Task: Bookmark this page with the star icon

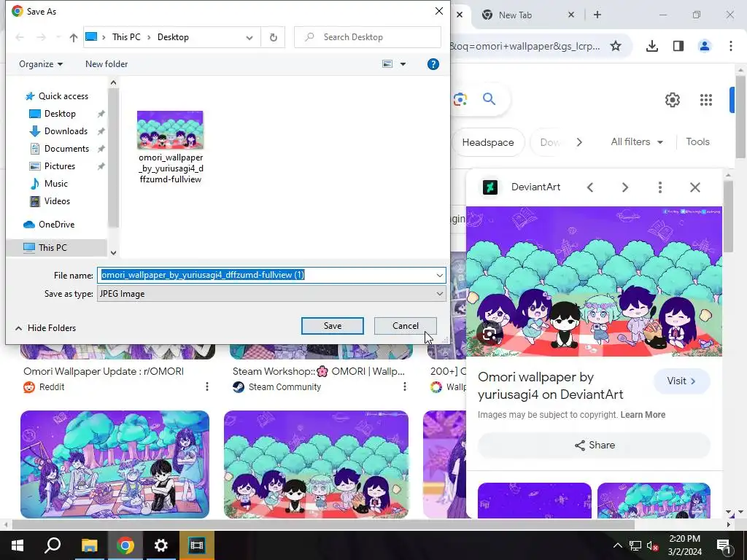Action: 616,46
